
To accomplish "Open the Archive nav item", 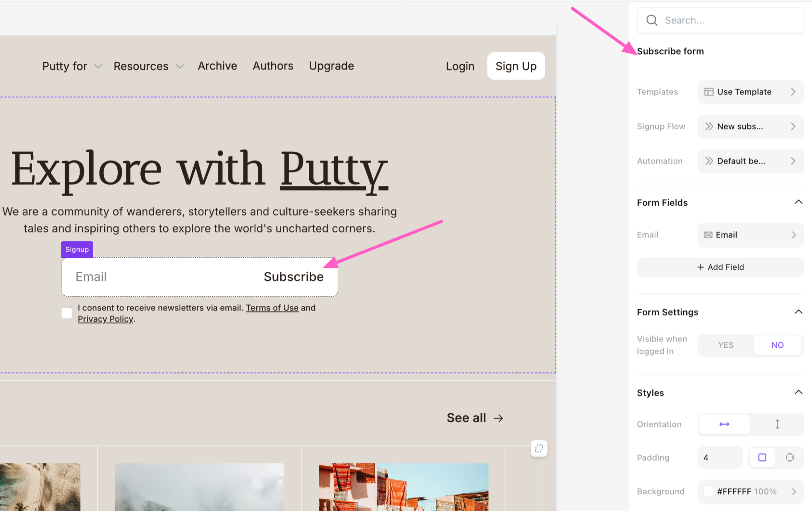I will (217, 66).
